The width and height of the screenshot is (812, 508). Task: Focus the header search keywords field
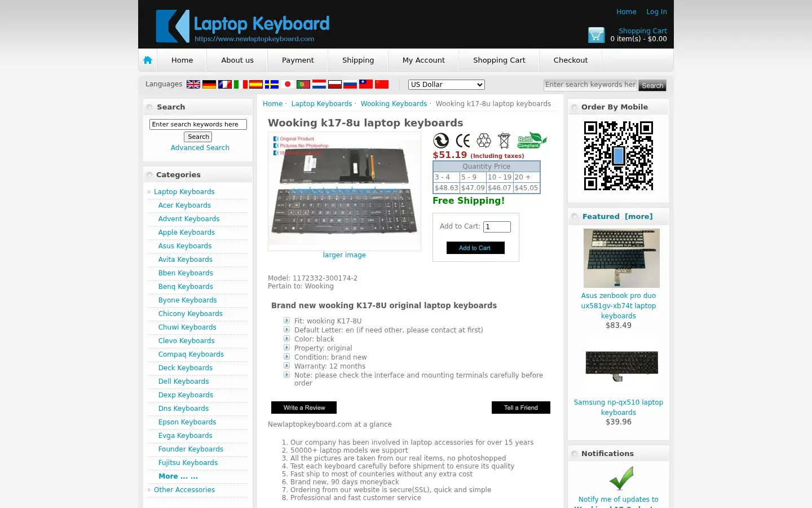coord(590,85)
